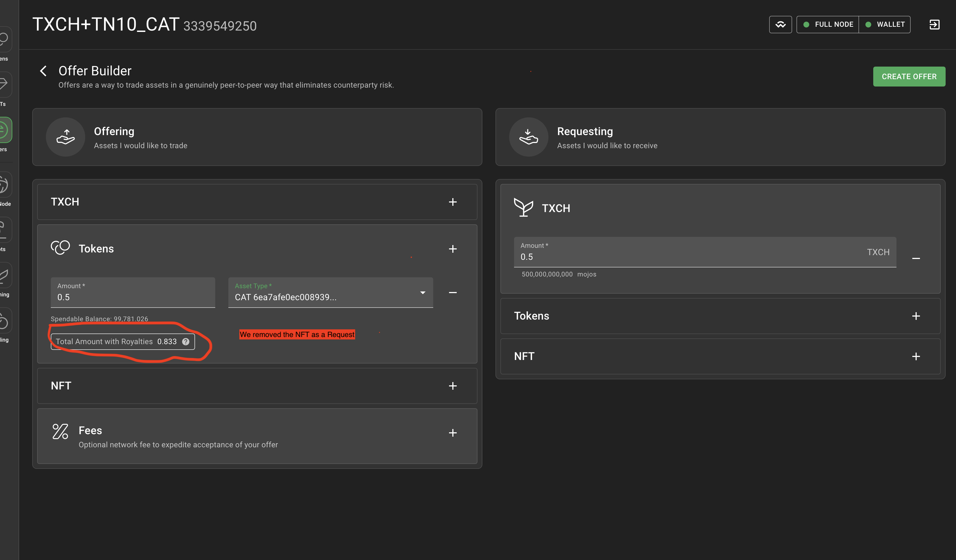956x560 pixels.
Task: Click the Offers icon in the sidebar
Action: click(x=5, y=130)
